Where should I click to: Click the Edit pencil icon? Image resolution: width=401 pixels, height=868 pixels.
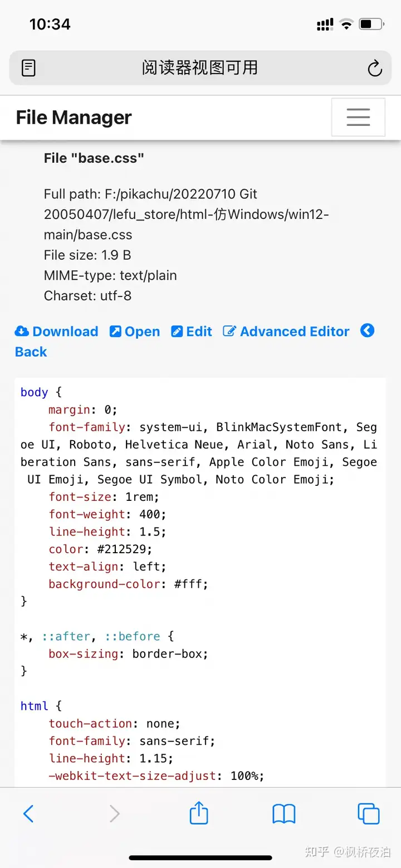coord(177,331)
